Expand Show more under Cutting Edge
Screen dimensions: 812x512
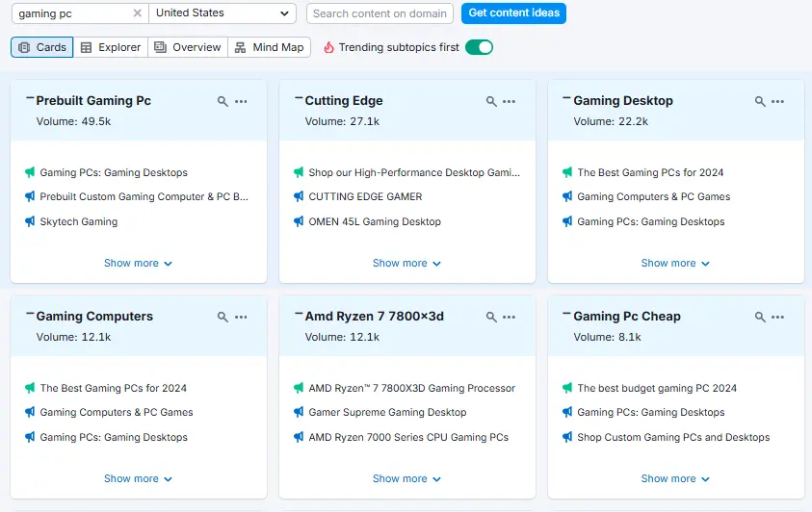pyautogui.click(x=406, y=263)
